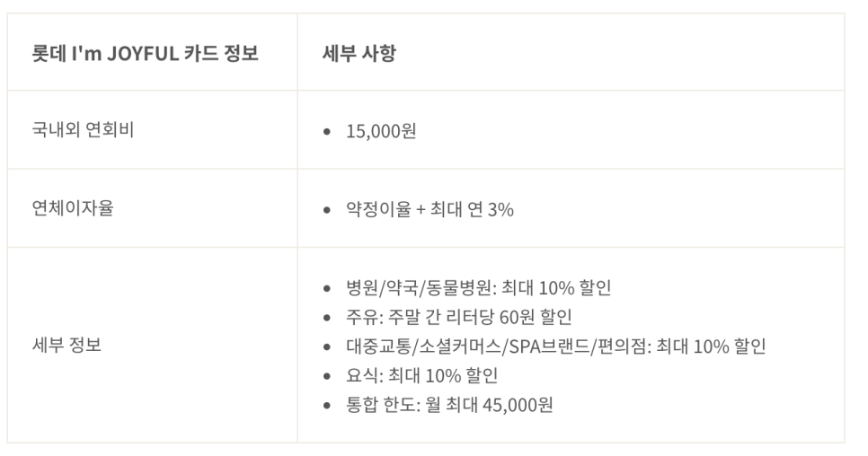Screen dimensions: 868x456
Task: Click the bullet before 약정이율
Action: pos(327,210)
